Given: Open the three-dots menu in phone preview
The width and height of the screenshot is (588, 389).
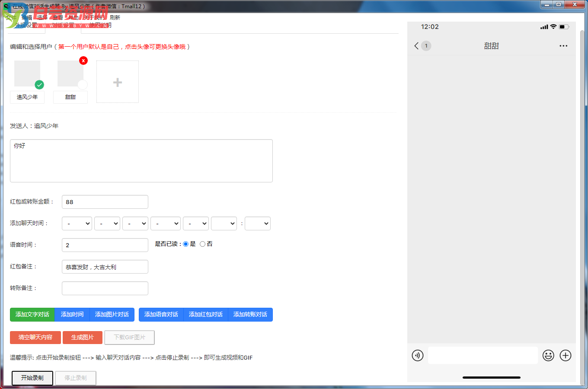Looking at the screenshot, I should (x=563, y=46).
